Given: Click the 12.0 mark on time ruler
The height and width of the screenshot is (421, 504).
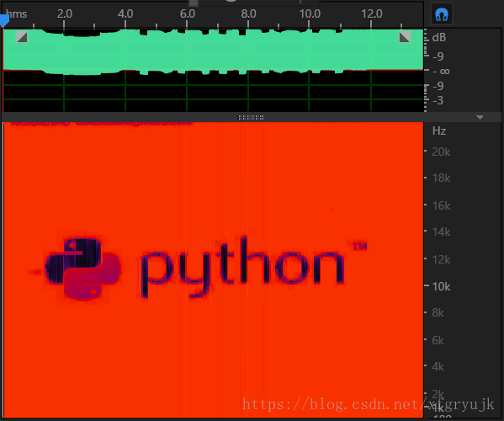Looking at the screenshot, I should pos(372,13).
